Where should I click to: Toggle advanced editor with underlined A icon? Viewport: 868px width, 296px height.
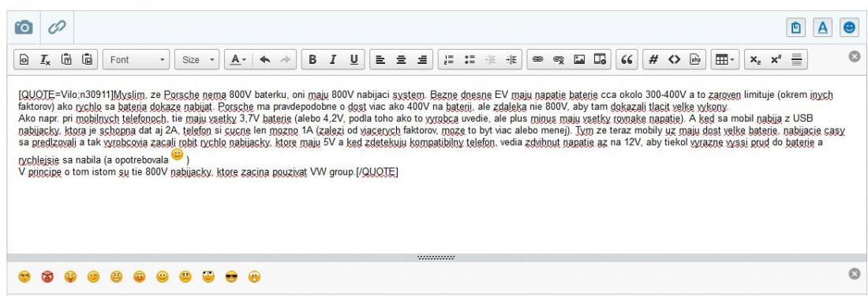click(823, 28)
